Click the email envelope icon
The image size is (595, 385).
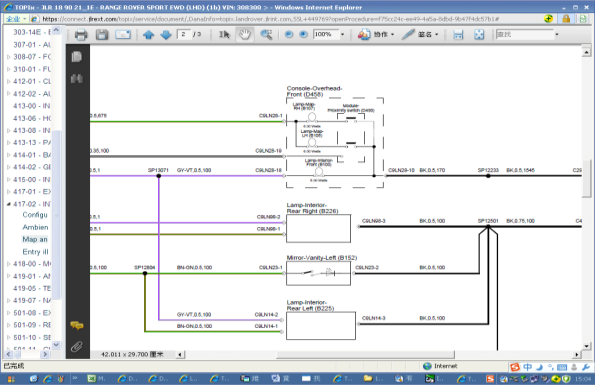[x=123, y=35]
